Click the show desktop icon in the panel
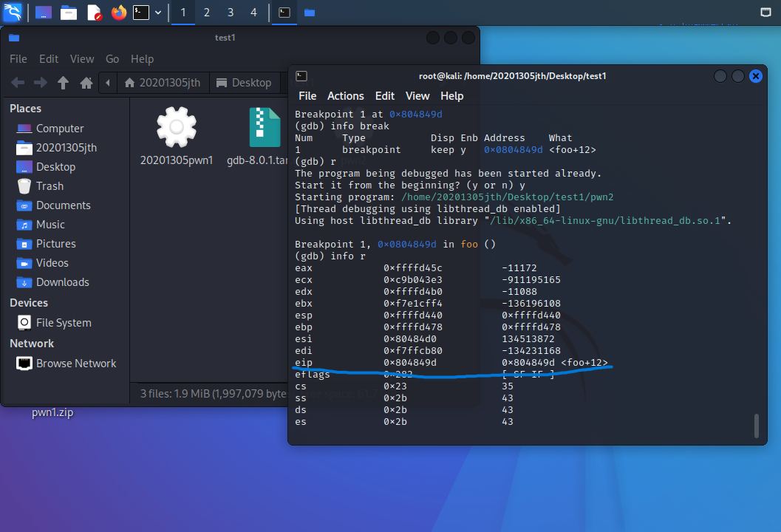781x532 pixels. [44, 13]
